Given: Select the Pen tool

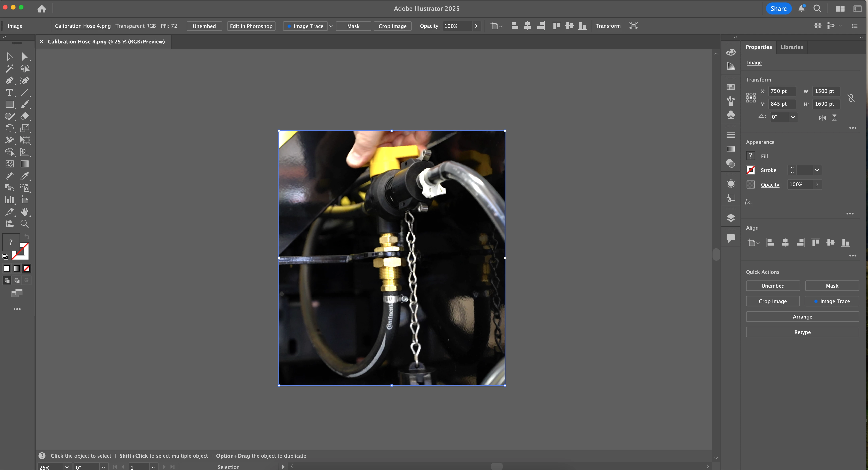Looking at the screenshot, I should point(9,81).
